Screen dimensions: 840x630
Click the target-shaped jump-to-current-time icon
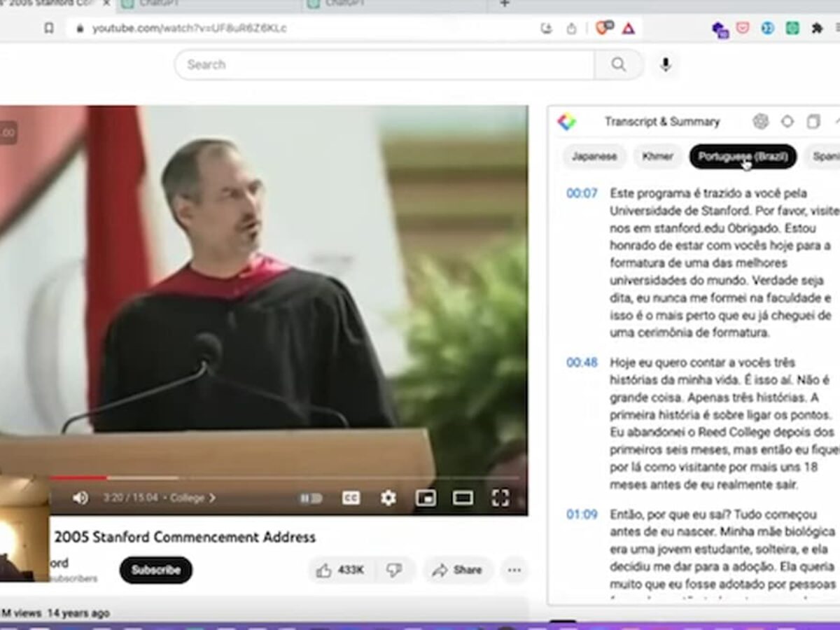pos(787,122)
